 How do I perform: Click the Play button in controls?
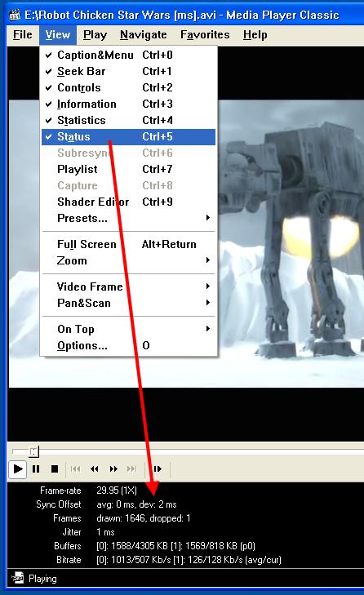tap(17, 469)
